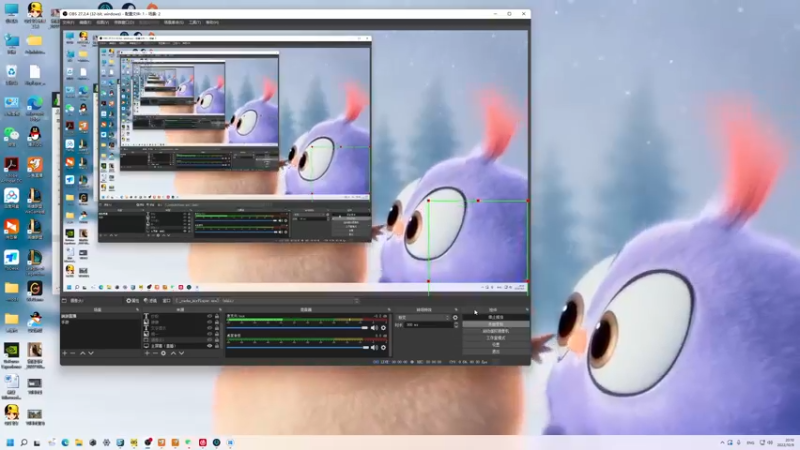Image resolution: width=800 pixels, height=450 pixels.
Task: Select the Adobe Acrobat DC desktop icon
Action: coord(11,169)
